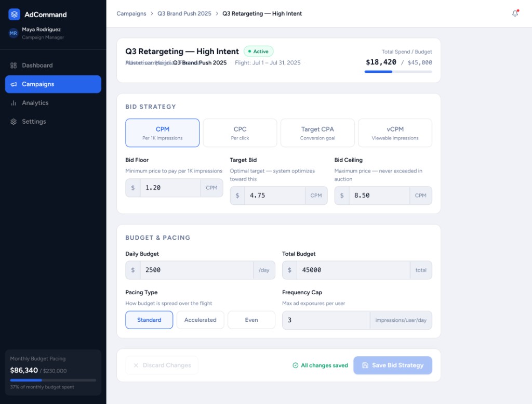
Task: Click the $86,340 monthly spend amount
Action: (24, 370)
